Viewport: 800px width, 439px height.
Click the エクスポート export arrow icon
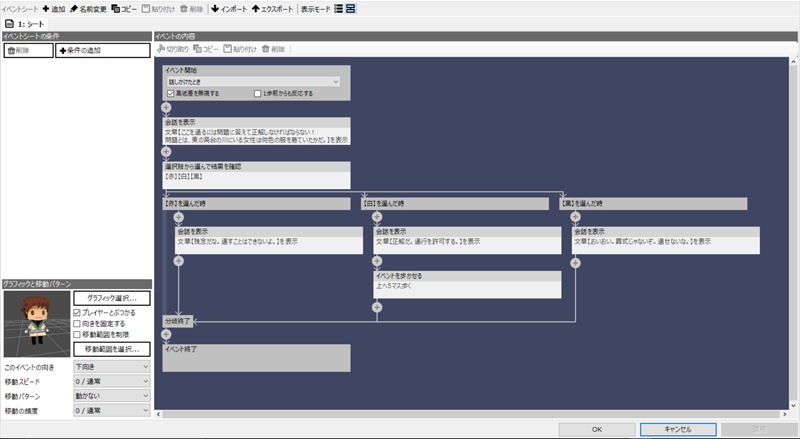point(256,8)
